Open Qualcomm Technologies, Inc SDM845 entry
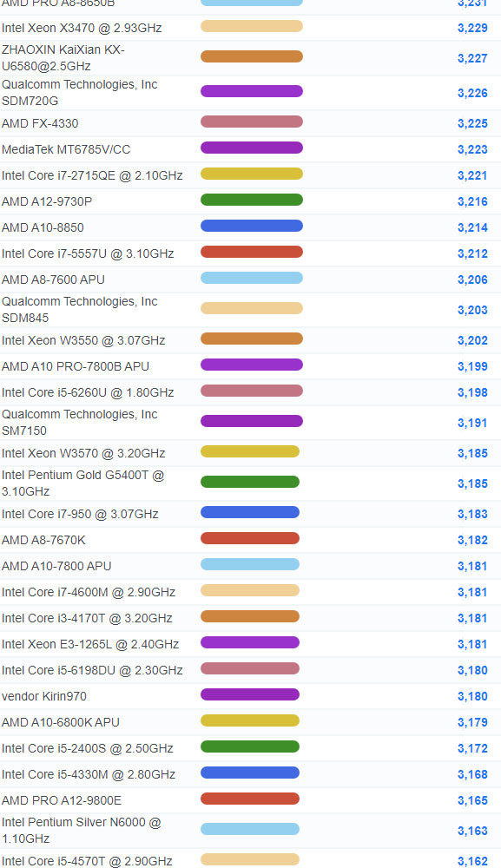The height and width of the screenshot is (868, 501). (79, 310)
